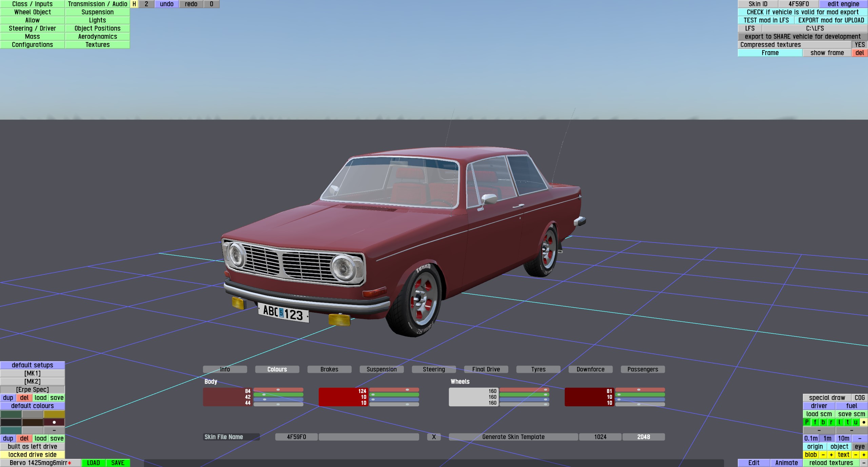The width and height of the screenshot is (868, 467).
Task: Select the olive yellow default colour swatch
Action: coord(54,414)
